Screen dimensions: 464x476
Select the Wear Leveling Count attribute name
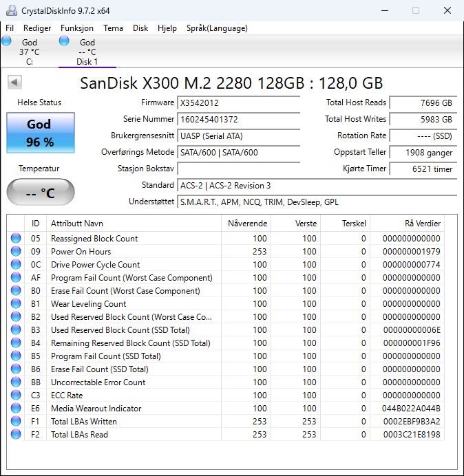88,304
